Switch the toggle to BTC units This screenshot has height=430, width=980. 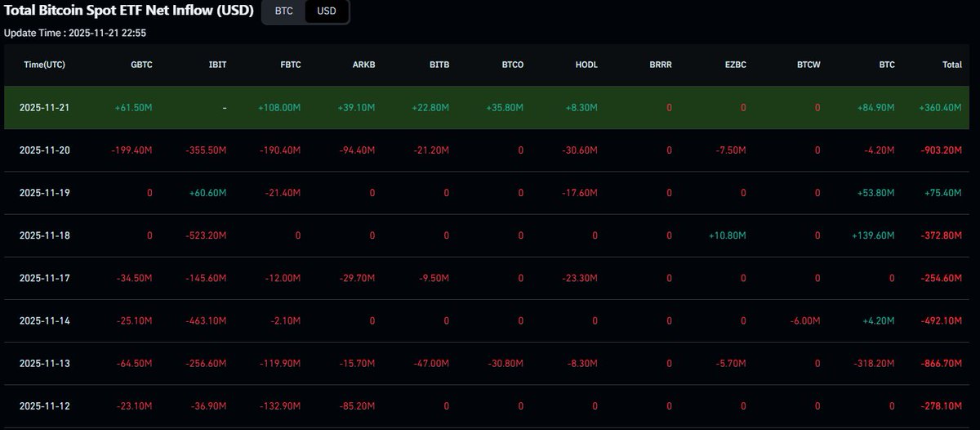click(283, 12)
